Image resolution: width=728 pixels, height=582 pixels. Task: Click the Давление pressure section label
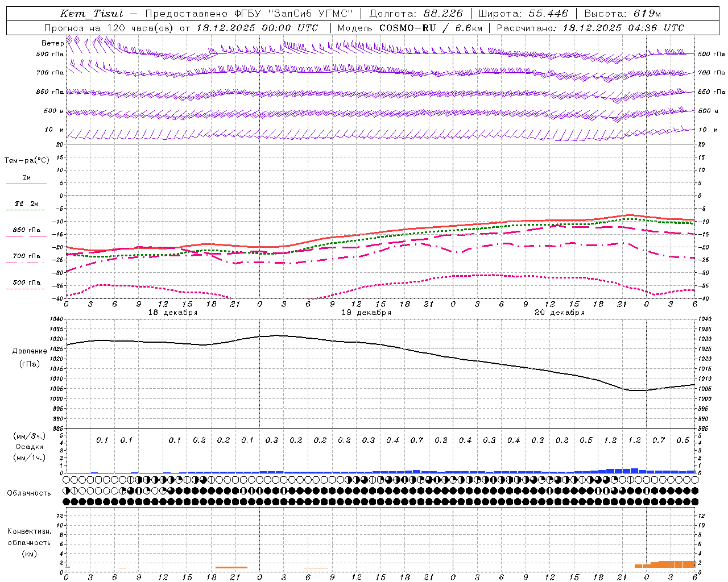coord(30,351)
